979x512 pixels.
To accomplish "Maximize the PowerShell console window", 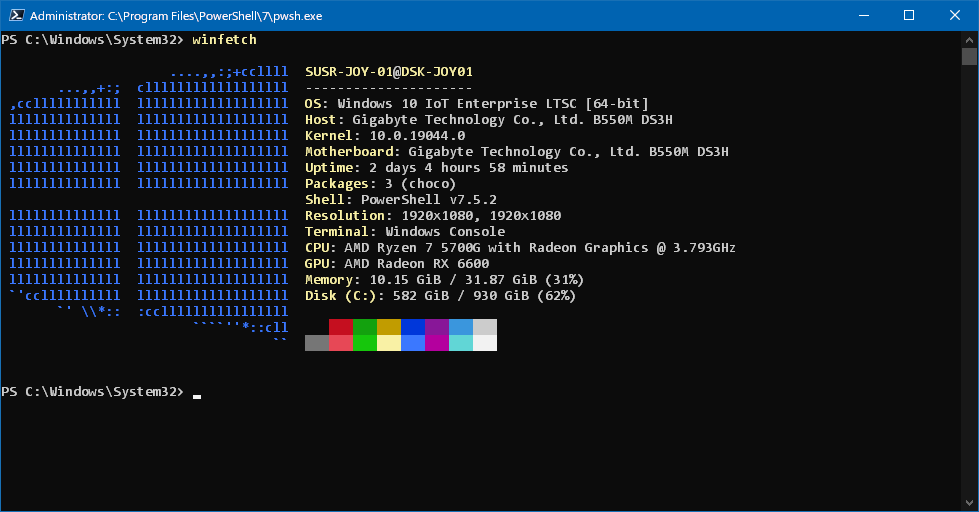I will [909, 16].
